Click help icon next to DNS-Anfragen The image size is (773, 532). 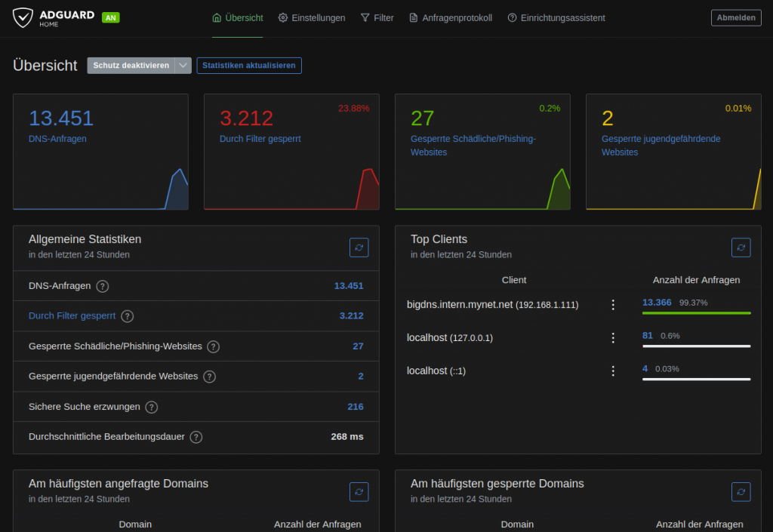coord(103,286)
